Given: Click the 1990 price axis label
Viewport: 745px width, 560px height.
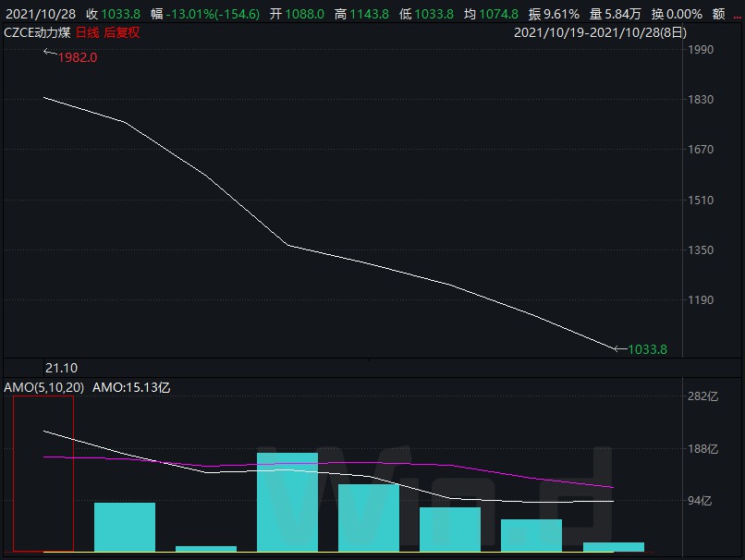Looking at the screenshot, I should click(701, 49).
